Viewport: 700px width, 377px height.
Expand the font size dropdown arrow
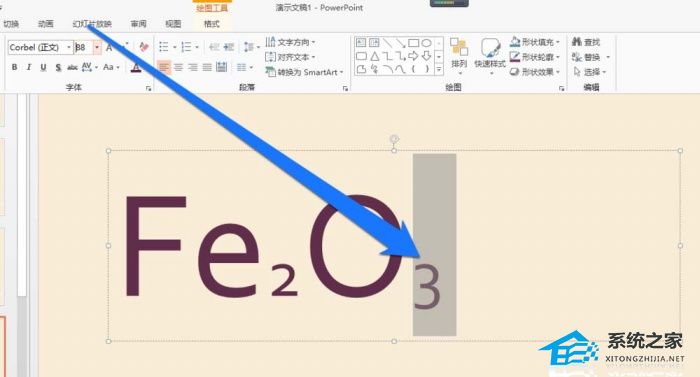click(x=97, y=47)
